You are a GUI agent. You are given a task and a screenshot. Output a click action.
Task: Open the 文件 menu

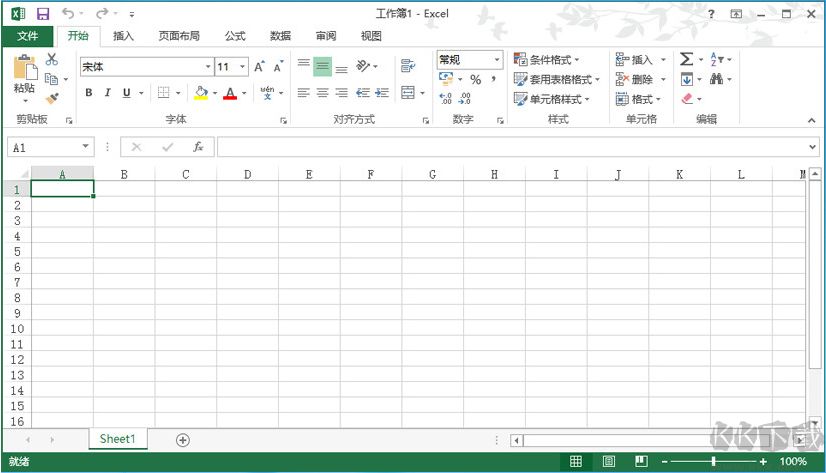pos(27,36)
